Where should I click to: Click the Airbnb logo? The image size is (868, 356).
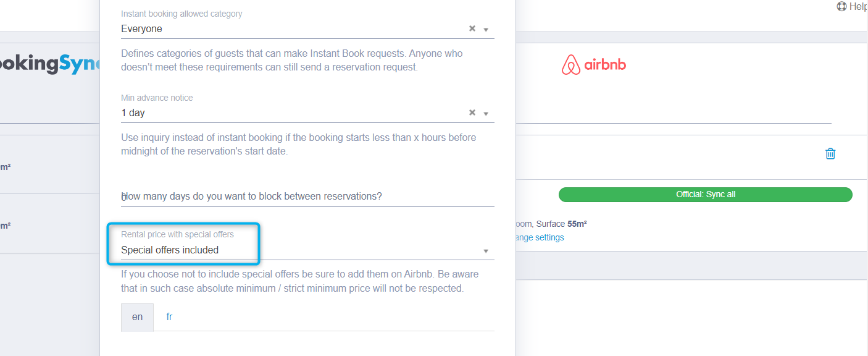pyautogui.click(x=593, y=65)
